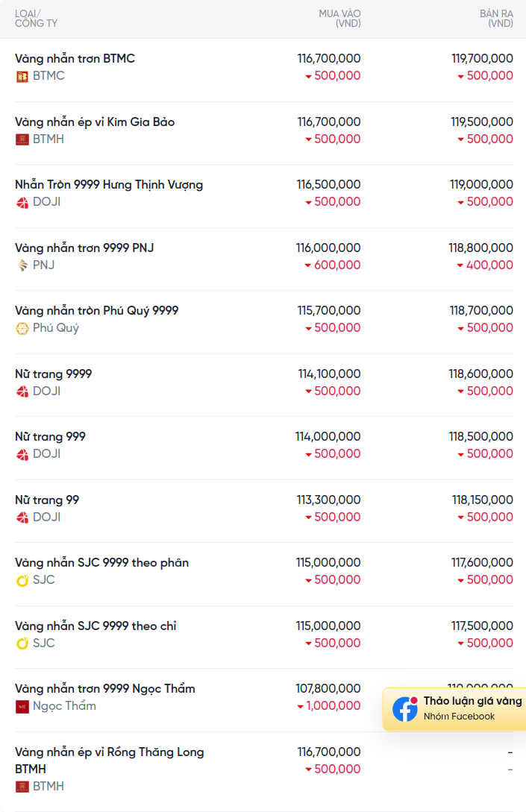
Task: Click the PNJ company logo icon
Action: tap(22, 265)
